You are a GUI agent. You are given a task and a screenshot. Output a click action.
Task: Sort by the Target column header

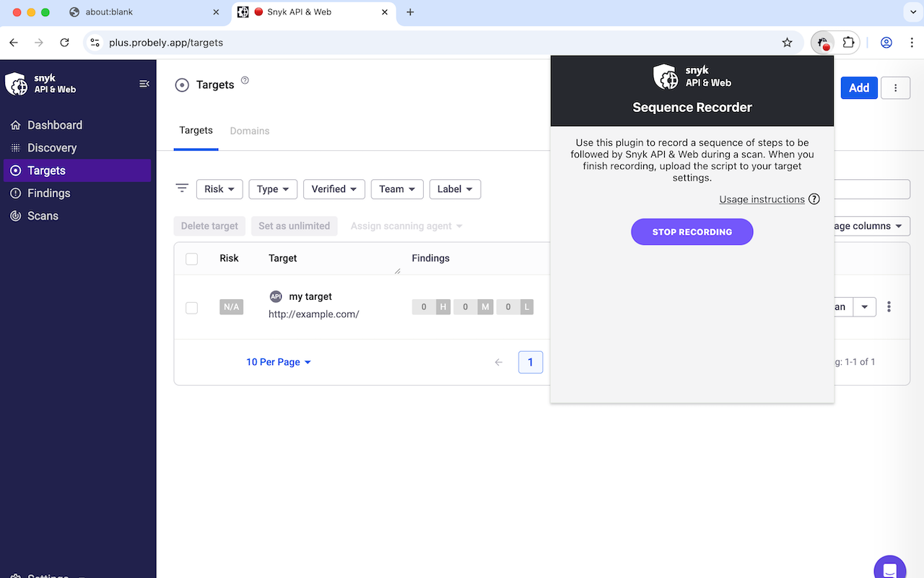[x=283, y=258]
